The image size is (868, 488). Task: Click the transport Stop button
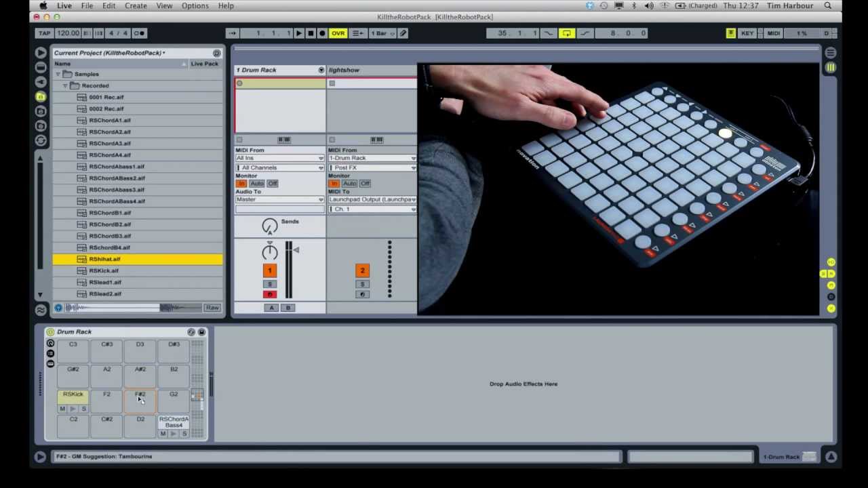[310, 33]
